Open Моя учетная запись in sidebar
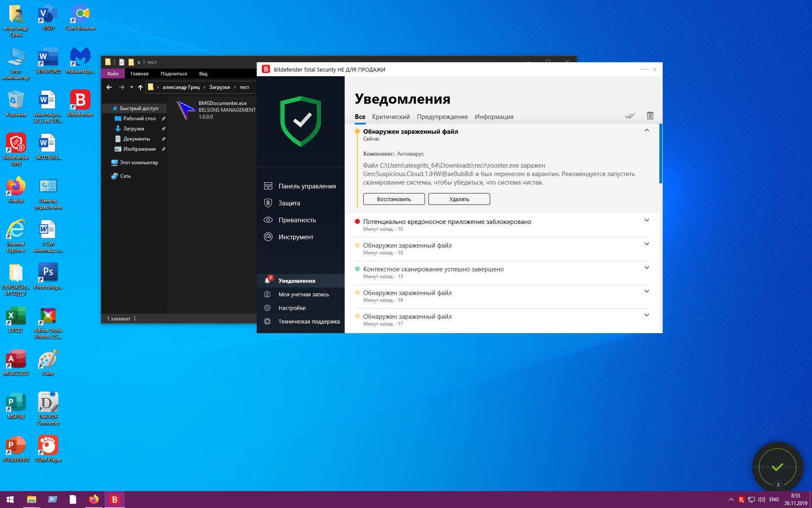812x508 pixels. coord(303,295)
